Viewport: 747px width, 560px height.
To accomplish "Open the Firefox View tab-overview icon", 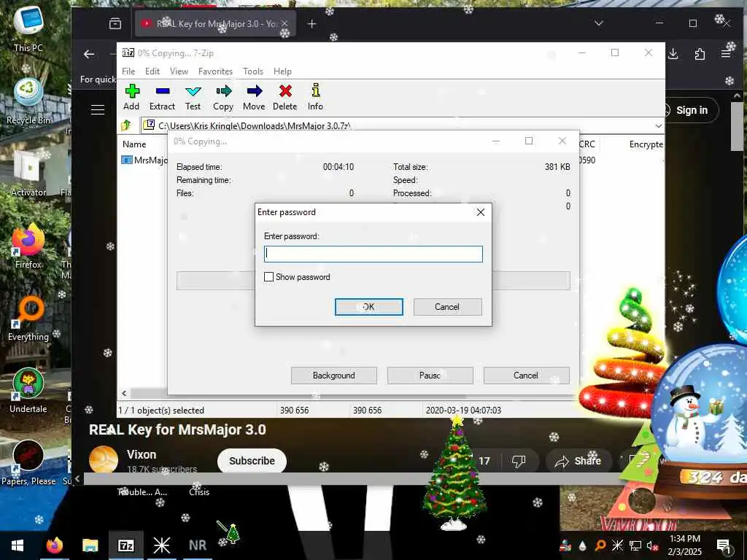I will coord(115,23).
